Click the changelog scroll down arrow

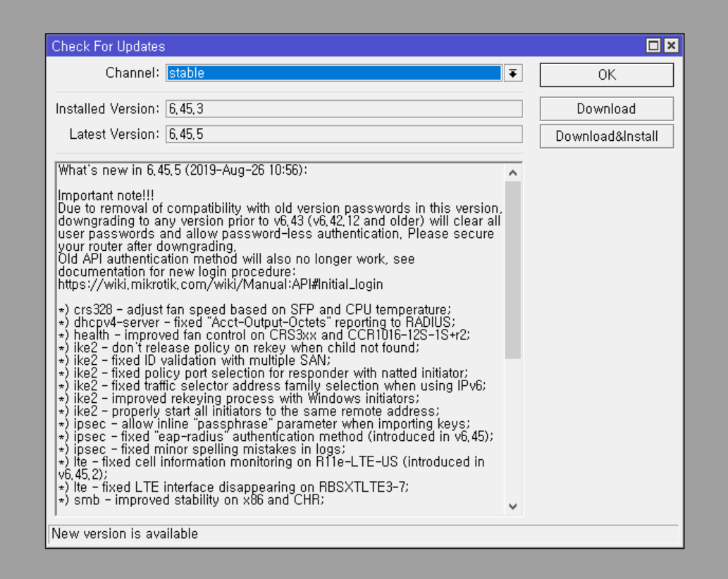(512, 506)
